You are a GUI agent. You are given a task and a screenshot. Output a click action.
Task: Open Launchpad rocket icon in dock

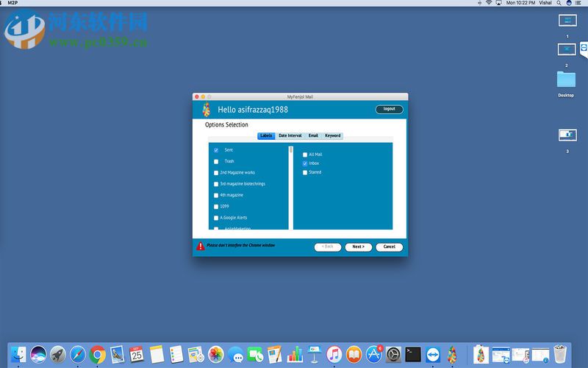point(58,355)
